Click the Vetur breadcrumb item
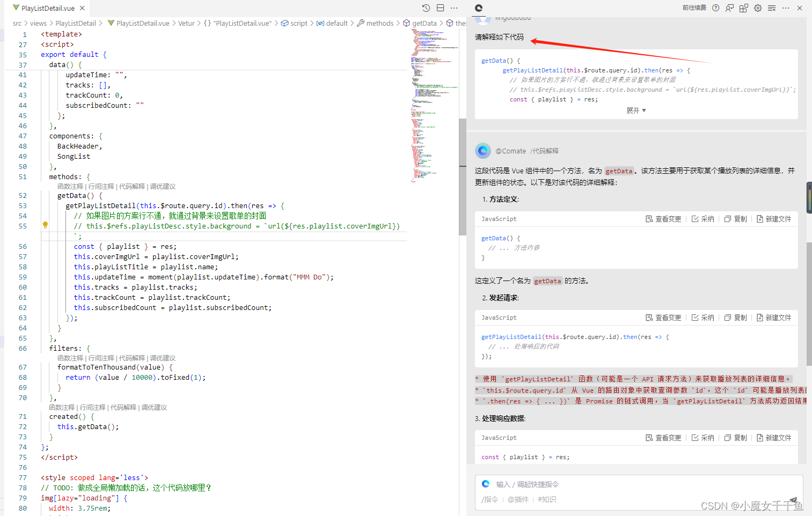The width and height of the screenshot is (812, 516). tap(186, 23)
